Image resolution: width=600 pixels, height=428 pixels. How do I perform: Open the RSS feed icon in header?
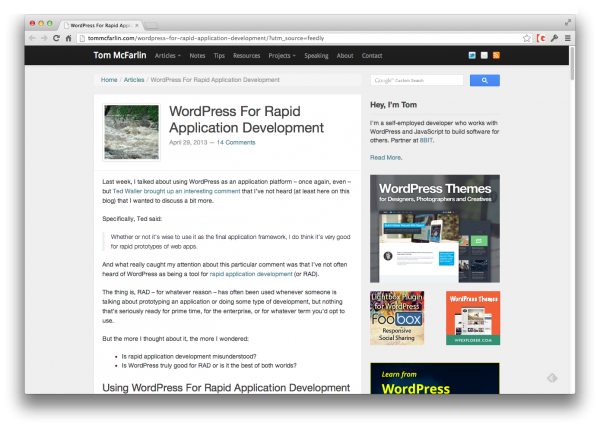coord(496,55)
